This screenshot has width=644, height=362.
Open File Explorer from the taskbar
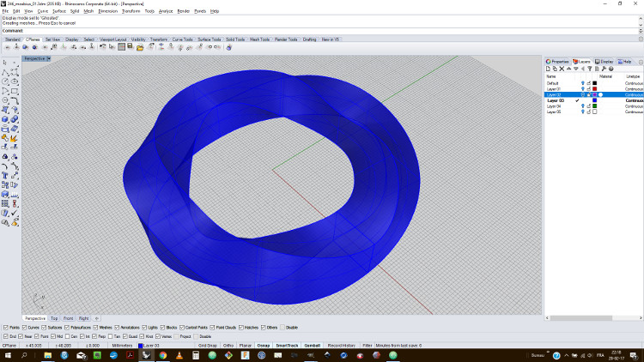coord(48,355)
